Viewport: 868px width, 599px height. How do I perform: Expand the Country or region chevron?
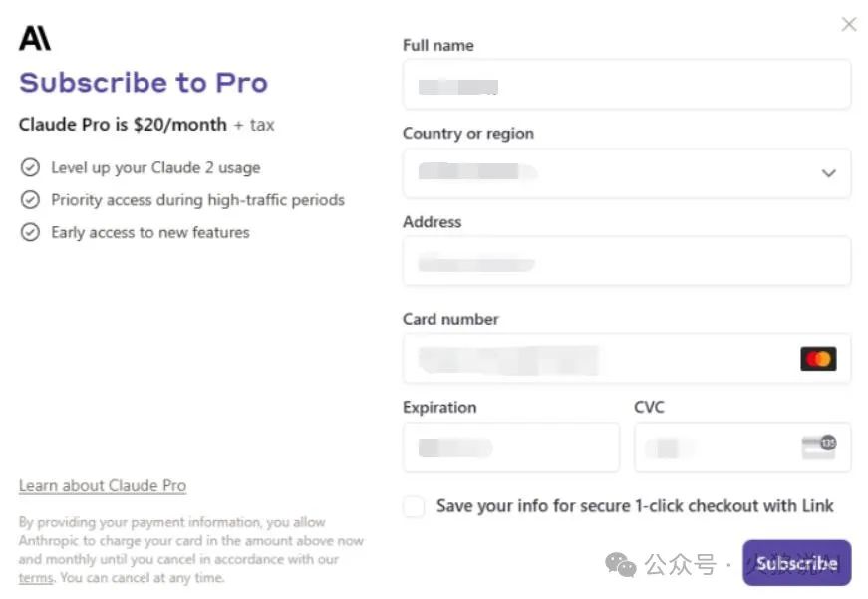tap(828, 173)
